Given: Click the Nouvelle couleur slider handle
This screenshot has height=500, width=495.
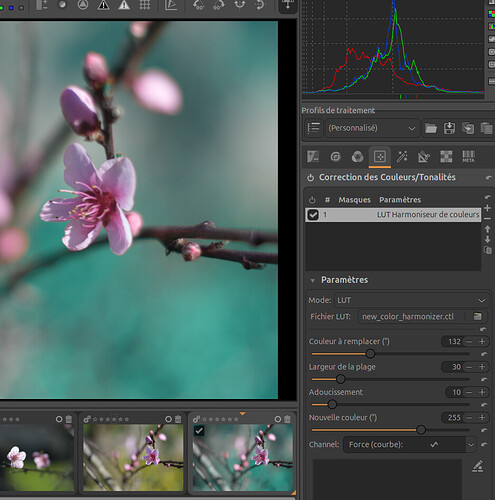Looking at the screenshot, I should pos(421,430).
